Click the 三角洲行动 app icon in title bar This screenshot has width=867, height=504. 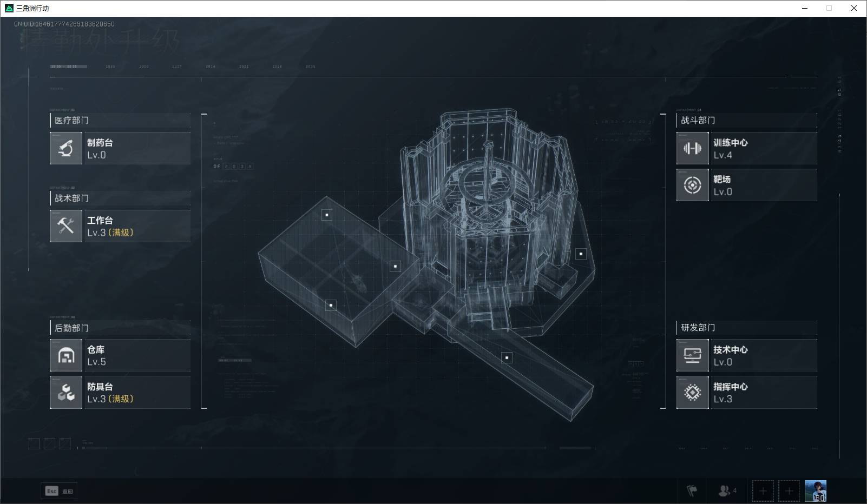(x=9, y=8)
